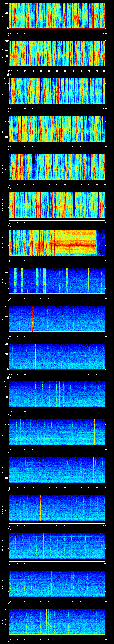Click the 16:23:00 start time label
The height and width of the screenshot is (644, 114).
pos(9,298)
